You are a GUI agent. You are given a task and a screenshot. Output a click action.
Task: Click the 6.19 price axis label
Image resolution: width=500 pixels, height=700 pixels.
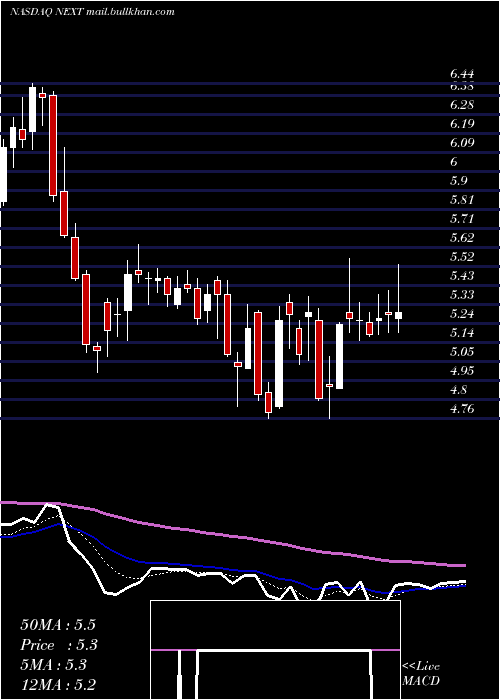[x=462, y=124]
